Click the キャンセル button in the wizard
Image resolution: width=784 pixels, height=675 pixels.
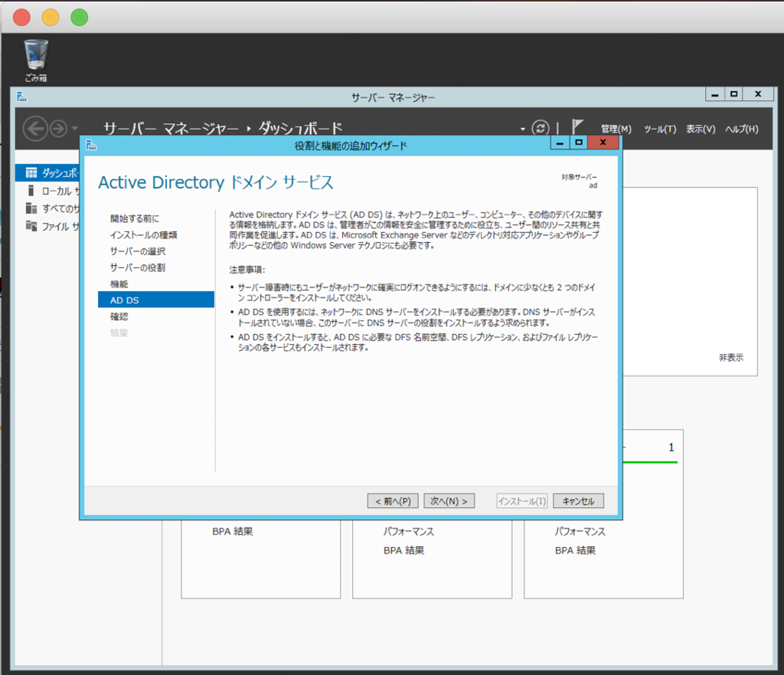click(579, 501)
